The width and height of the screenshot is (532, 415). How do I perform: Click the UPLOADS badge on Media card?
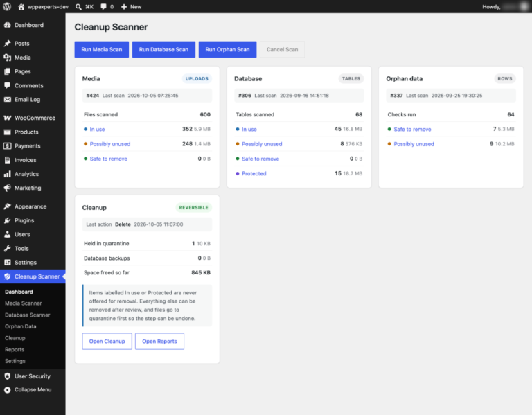pyautogui.click(x=197, y=78)
